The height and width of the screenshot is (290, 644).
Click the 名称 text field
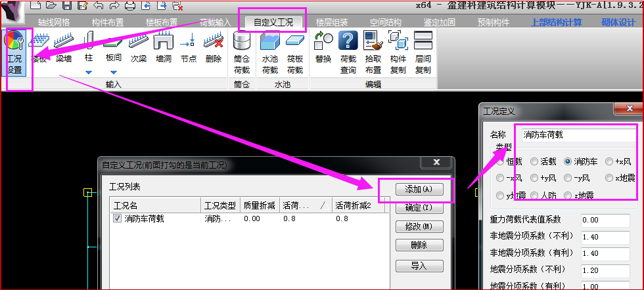click(578, 135)
